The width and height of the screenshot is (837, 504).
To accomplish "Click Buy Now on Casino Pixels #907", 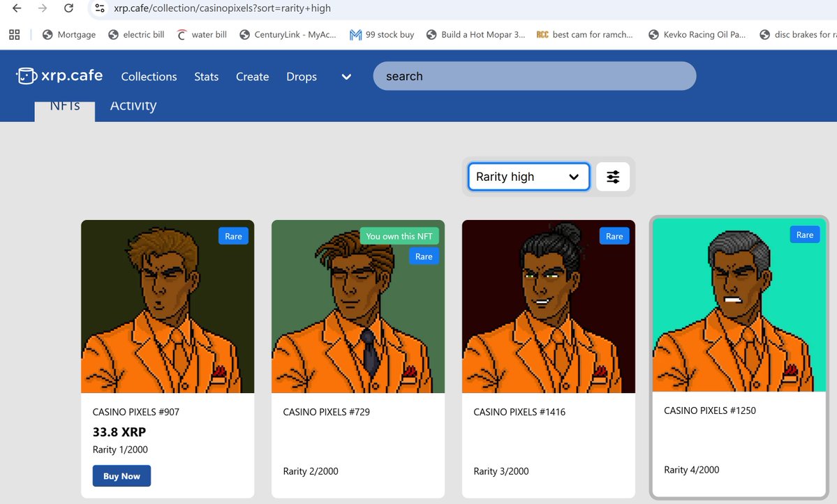I will tap(121, 475).
